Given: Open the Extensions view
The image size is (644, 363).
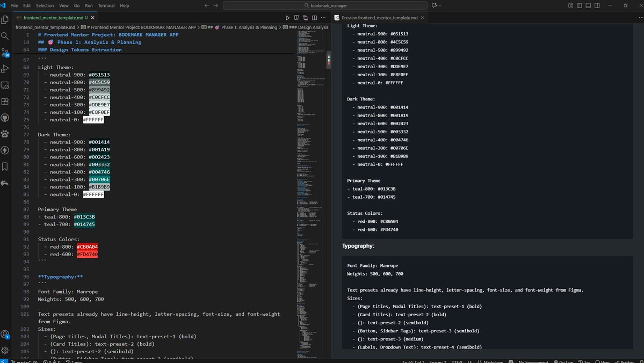Looking at the screenshot, I should tap(5, 101).
